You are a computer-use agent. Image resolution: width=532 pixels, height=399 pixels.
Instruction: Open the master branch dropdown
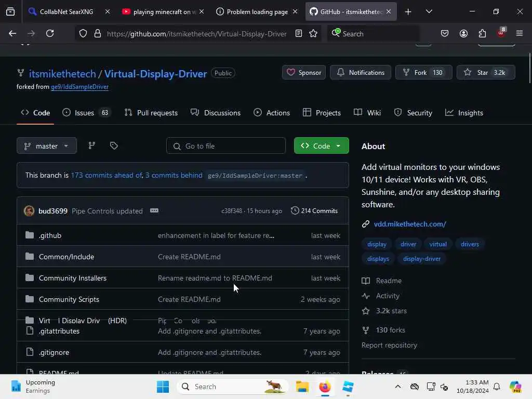tap(46, 146)
